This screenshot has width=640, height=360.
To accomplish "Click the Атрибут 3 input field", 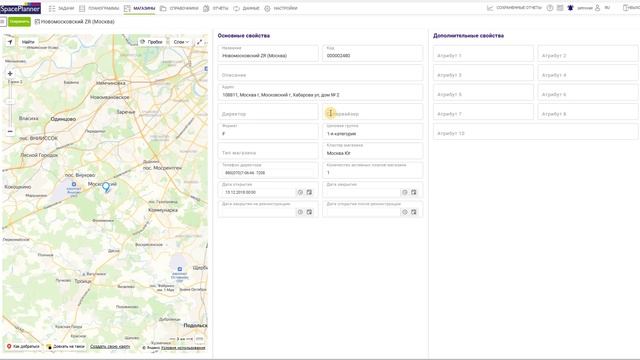I will coord(483,73).
